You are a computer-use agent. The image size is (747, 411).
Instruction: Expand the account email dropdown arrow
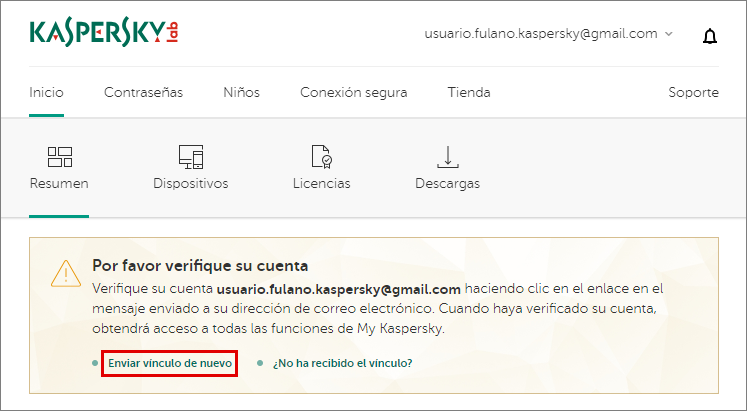coord(668,34)
